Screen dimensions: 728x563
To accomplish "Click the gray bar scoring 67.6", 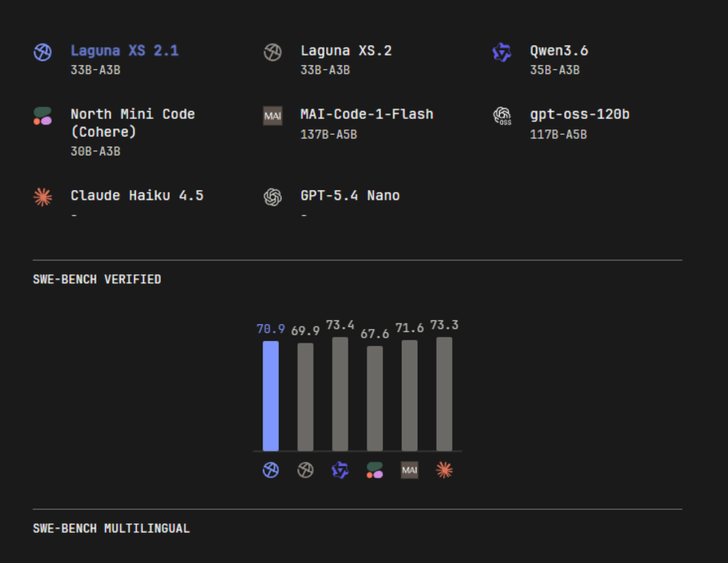I will pos(375,398).
